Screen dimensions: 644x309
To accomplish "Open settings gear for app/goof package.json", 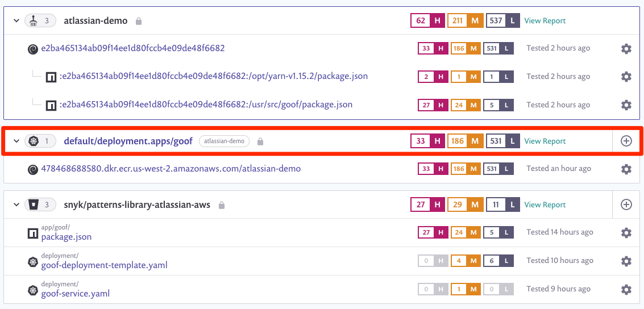I will pyautogui.click(x=626, y=233).
